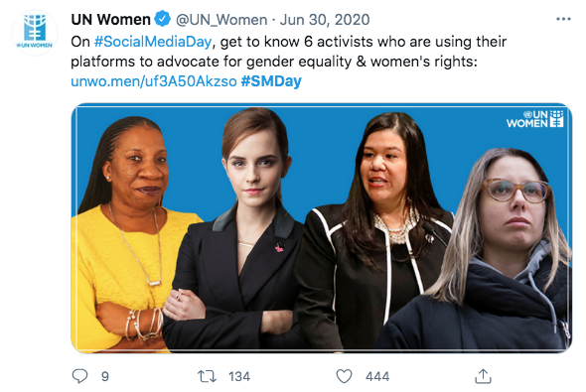Like the tweet with the heart icon
The height and width of the screenshot is (392, 586).
point(345,376)
